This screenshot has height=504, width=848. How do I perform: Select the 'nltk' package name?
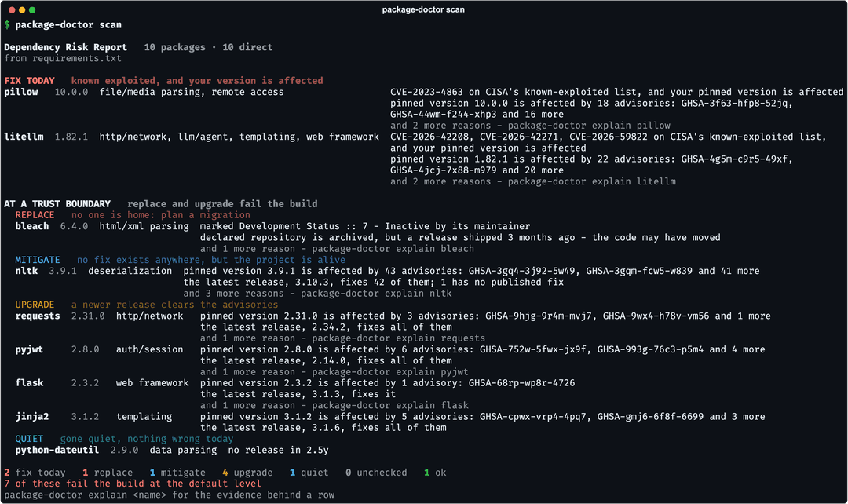27,271
